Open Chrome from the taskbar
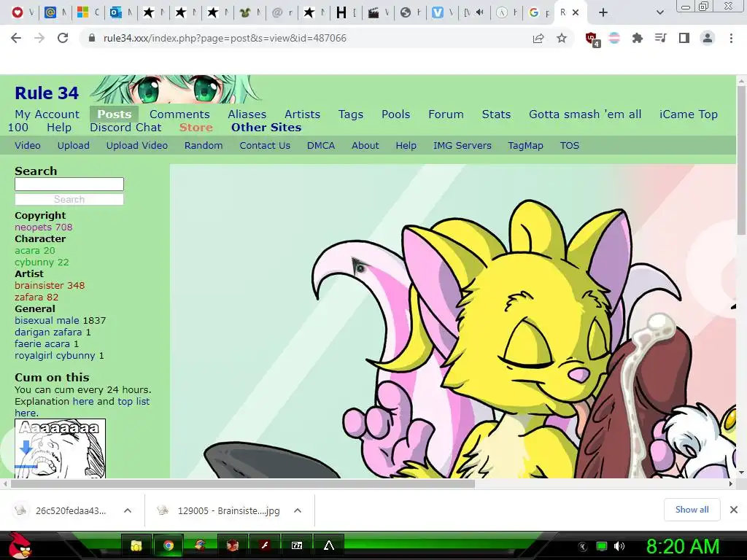747x560 pixels. (169, 545)
